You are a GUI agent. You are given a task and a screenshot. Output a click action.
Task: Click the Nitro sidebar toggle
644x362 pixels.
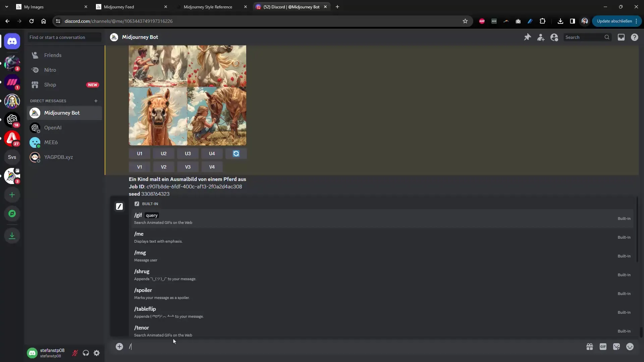click(50, 69)
